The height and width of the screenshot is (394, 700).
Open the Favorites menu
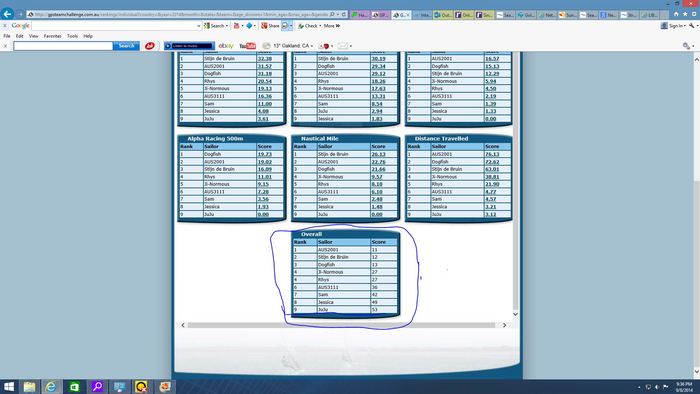point(53,36)
